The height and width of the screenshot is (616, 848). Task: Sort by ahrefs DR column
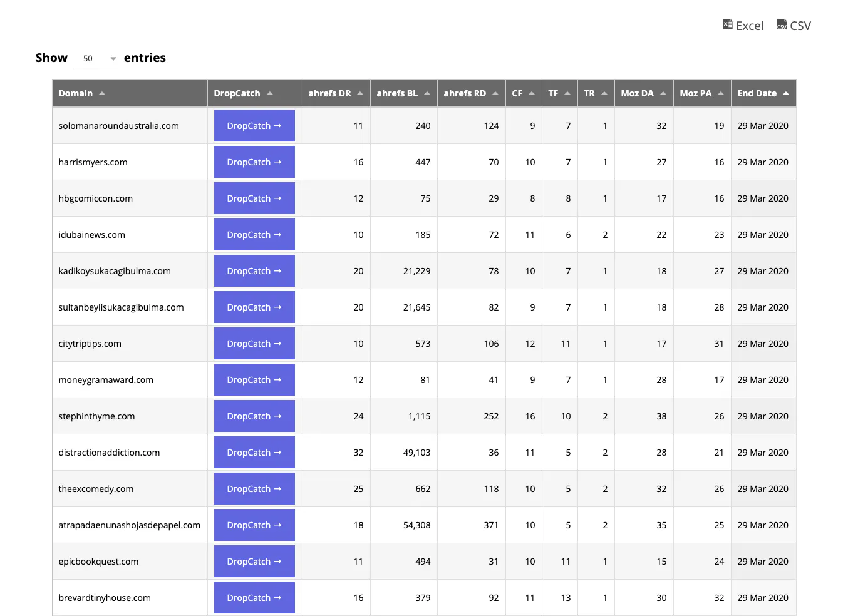pyautogui.click(x=336, y=93)
